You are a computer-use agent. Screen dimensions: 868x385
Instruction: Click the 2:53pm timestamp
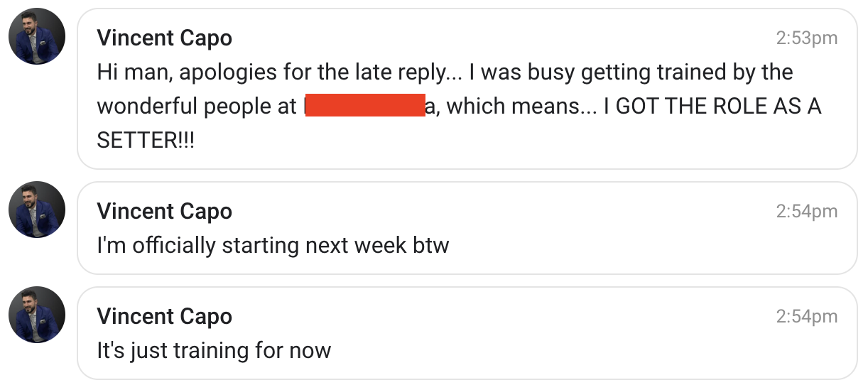(x=806, y=38)
